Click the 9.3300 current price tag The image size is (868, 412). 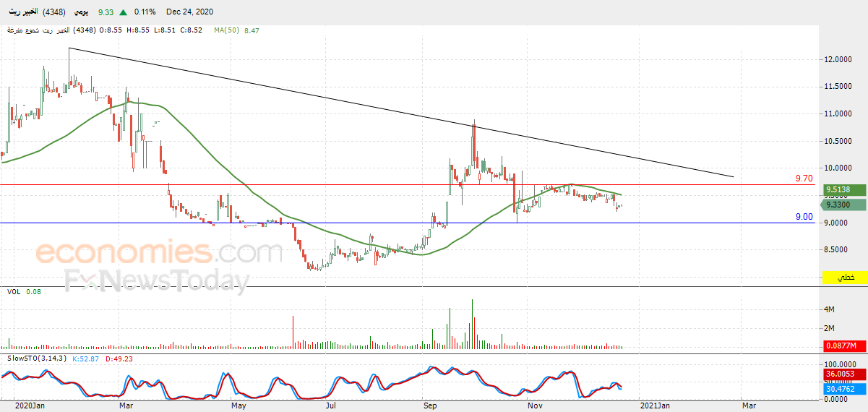(x=846, y=205)
